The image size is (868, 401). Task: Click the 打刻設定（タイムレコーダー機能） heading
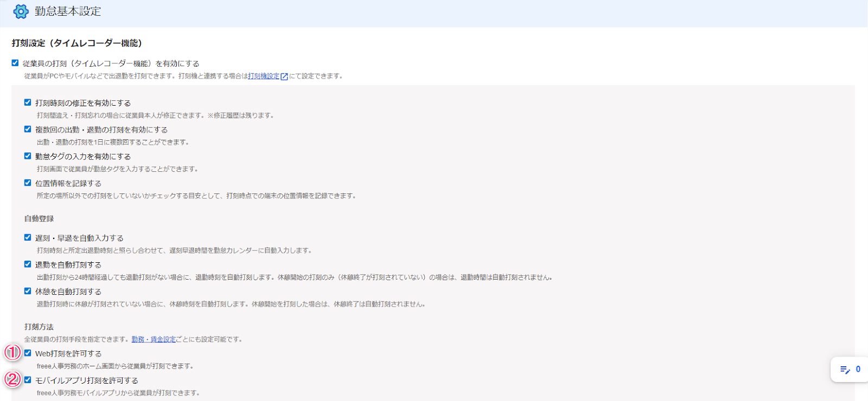tap(77, 43)
